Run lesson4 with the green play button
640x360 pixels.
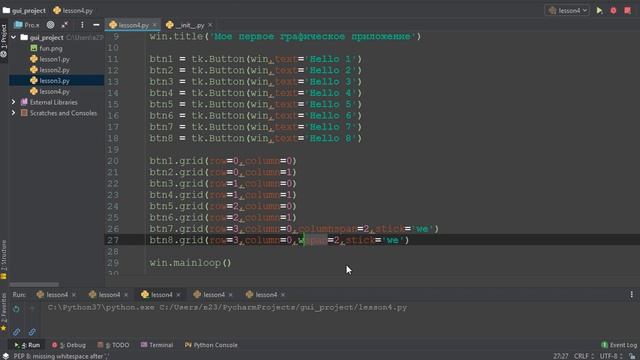pyautogui.click(x=599, y=11)
